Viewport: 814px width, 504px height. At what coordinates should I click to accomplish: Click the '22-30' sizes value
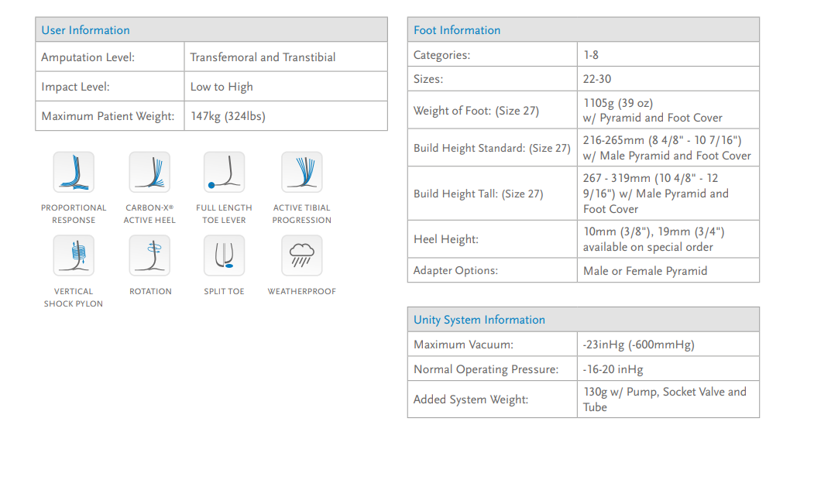(597, 79)
